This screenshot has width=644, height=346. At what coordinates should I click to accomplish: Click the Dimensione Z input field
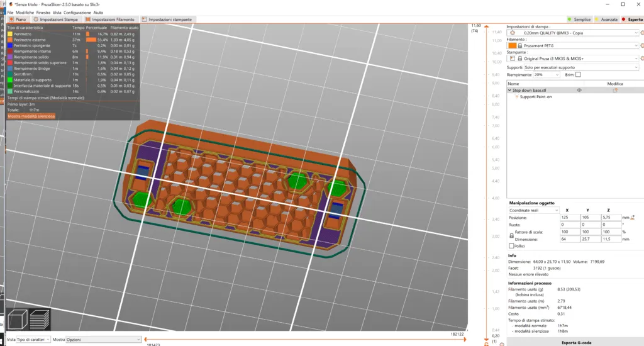(x=611, y=239)
